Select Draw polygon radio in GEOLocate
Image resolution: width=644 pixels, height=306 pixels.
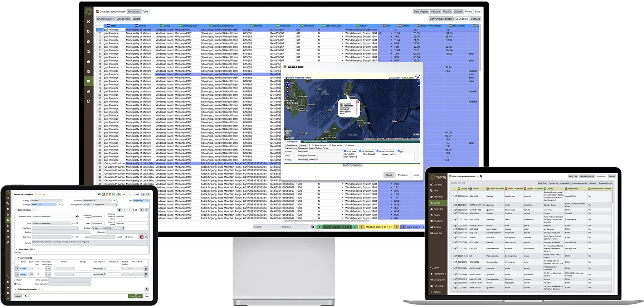coord(313,145)
